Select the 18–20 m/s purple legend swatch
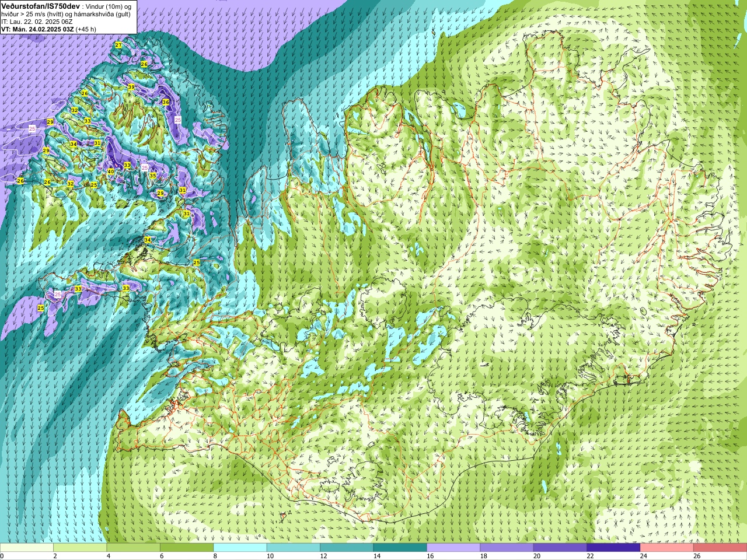Viewport: 747px width, 560px height. (x=507, y=548)
